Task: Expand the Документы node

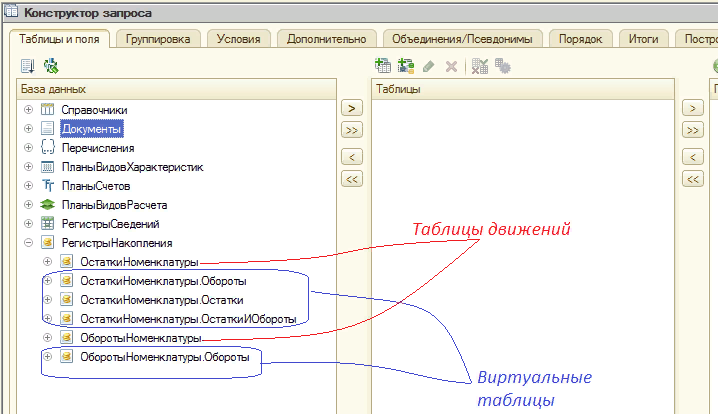Action: coord(28,128)
